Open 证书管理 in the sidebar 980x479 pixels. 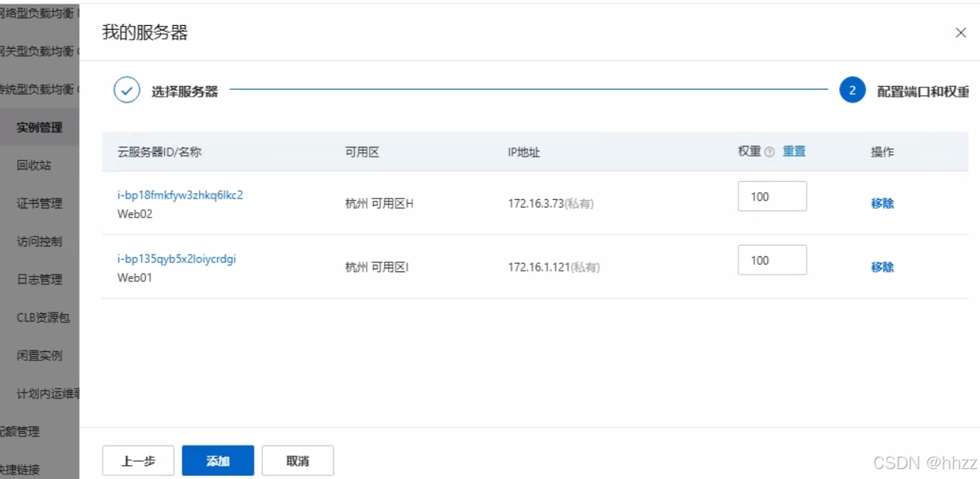[40, 203]
